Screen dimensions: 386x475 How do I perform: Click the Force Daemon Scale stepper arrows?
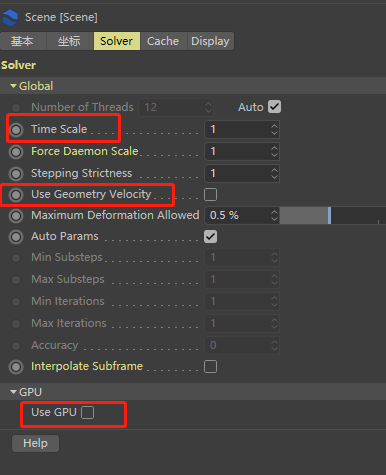[x=274, y=151]
